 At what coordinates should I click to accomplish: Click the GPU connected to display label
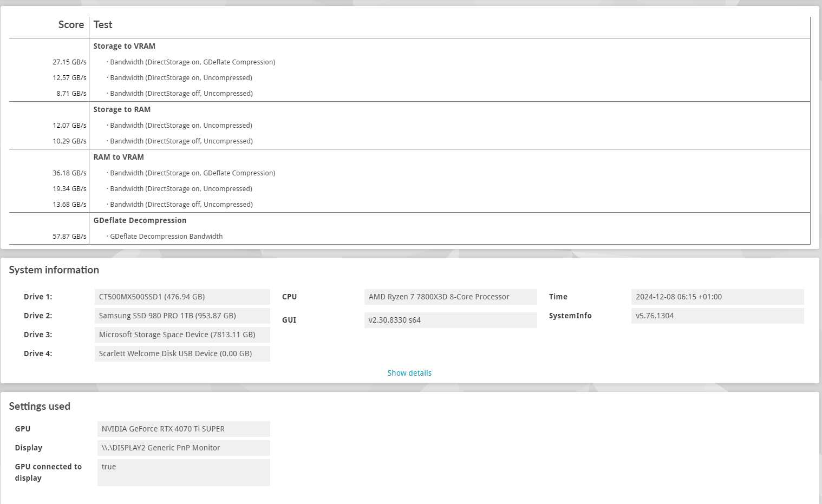pos(48,473)
